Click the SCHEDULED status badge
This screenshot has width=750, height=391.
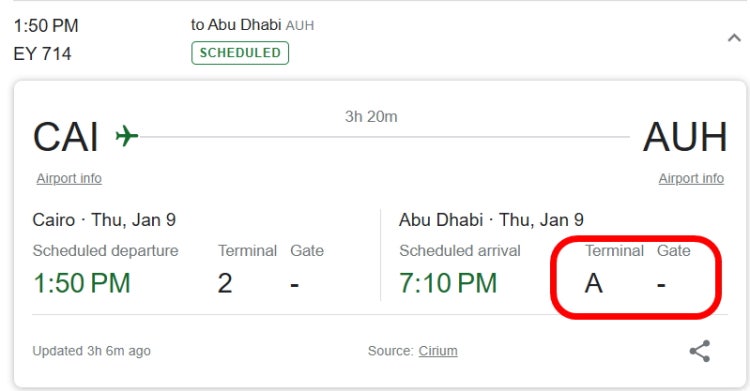(240, 53)
